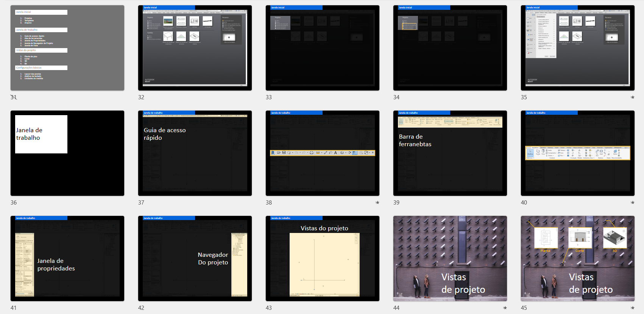The height and width of the screenshot is (314, 644).
Task: Select the 'Janela de trabalho' title slide 36
Action: coord(67,153)
